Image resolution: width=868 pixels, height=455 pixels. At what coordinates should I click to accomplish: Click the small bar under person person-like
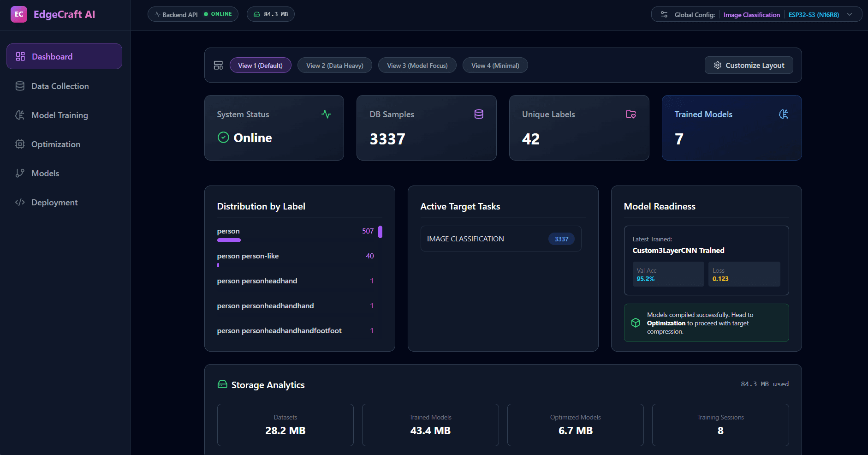tap(218, 265)
